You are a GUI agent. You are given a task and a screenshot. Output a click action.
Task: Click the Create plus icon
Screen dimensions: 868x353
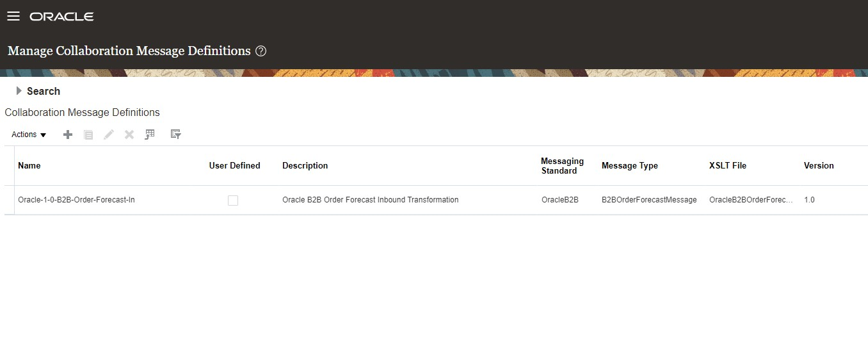coord(68,135)
